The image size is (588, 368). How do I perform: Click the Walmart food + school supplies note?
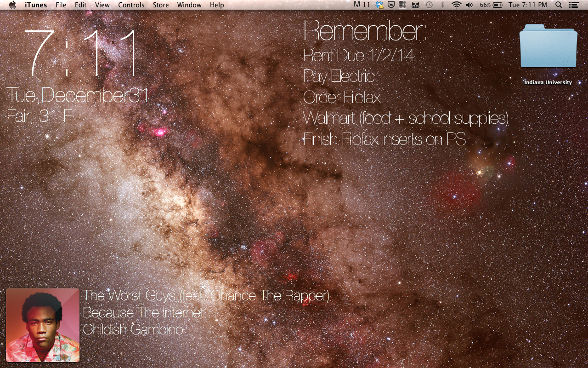point(406,118)
